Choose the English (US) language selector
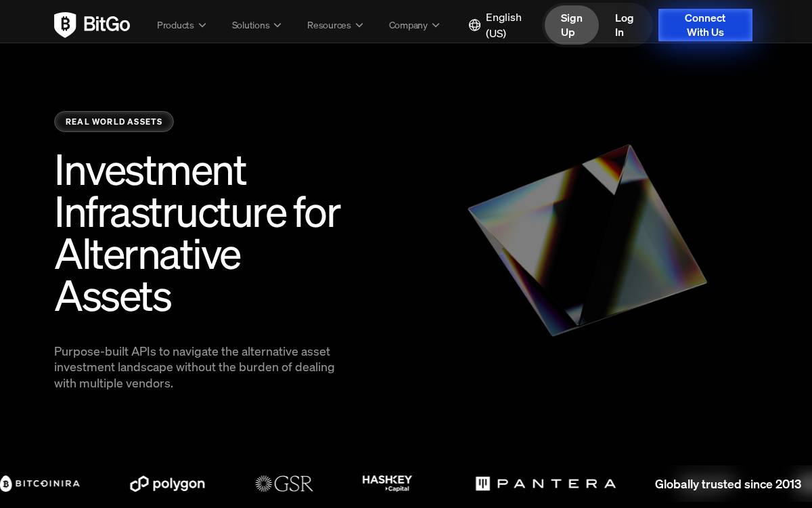This screenshot has height=508, width=812. [495, 25]
